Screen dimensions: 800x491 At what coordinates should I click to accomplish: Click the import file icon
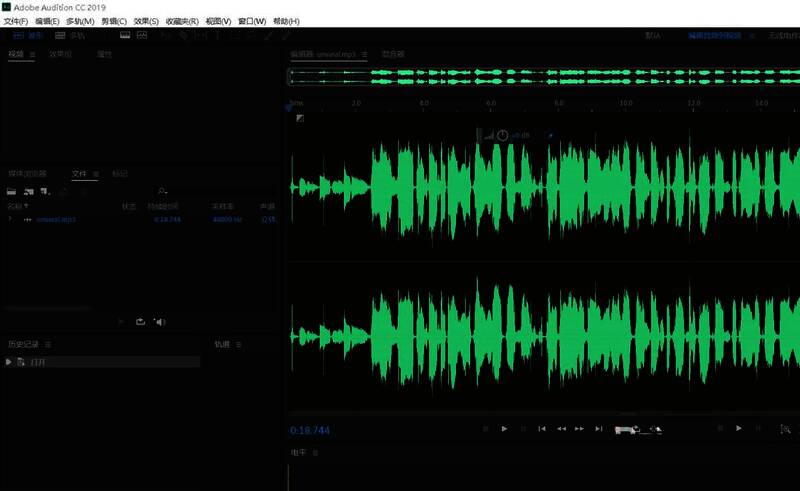[x=29, y=190]
